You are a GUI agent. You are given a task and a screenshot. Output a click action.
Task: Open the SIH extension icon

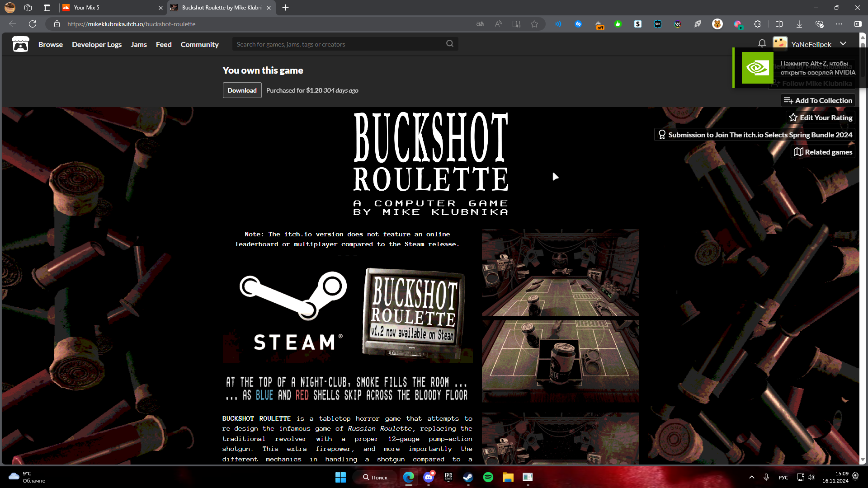click(x=658, y=24)
